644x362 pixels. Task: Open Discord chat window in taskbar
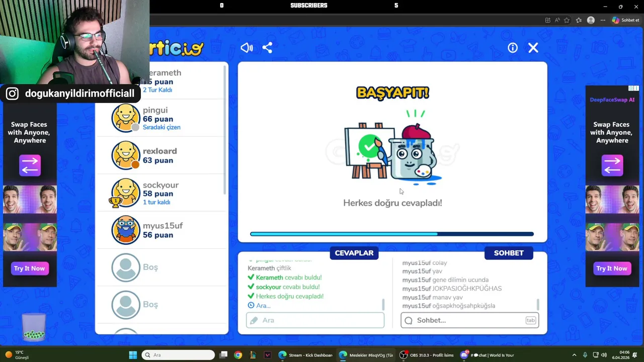pyautogui.click(x=488, y=355)
